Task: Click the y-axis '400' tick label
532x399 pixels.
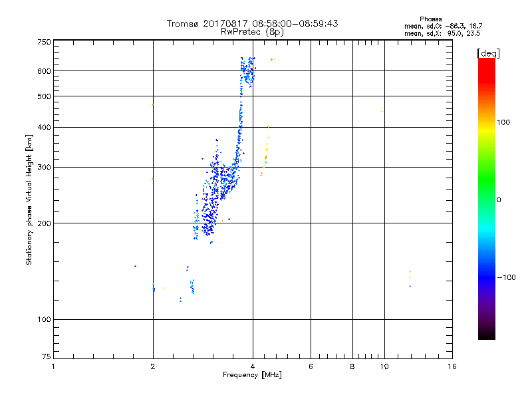Action: (x=45, y=127)
